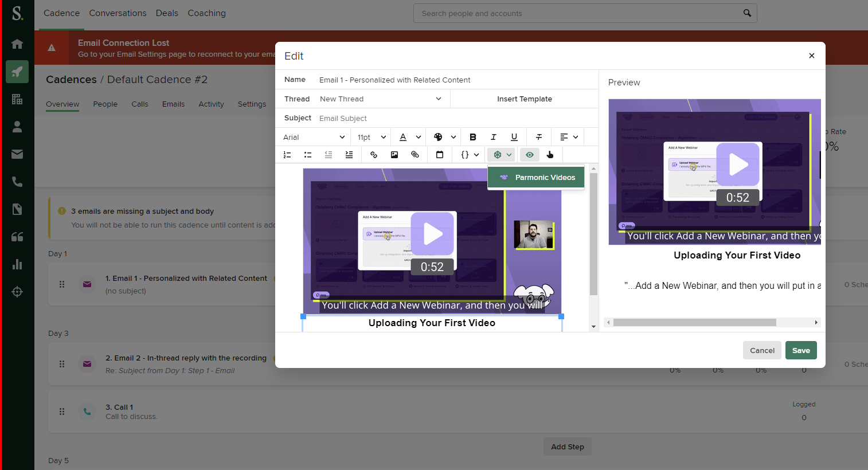Save the email edits

tap(801, 351)
